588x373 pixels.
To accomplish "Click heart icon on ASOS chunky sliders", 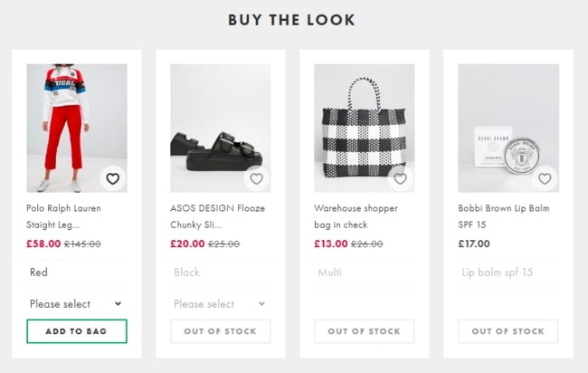I will [x=256, y=179].
